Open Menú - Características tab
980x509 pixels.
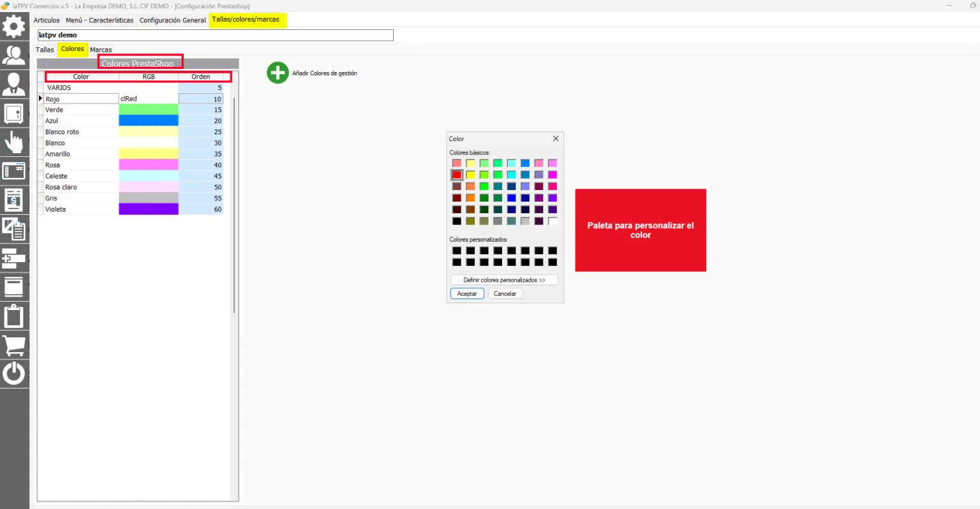[100, 20]
